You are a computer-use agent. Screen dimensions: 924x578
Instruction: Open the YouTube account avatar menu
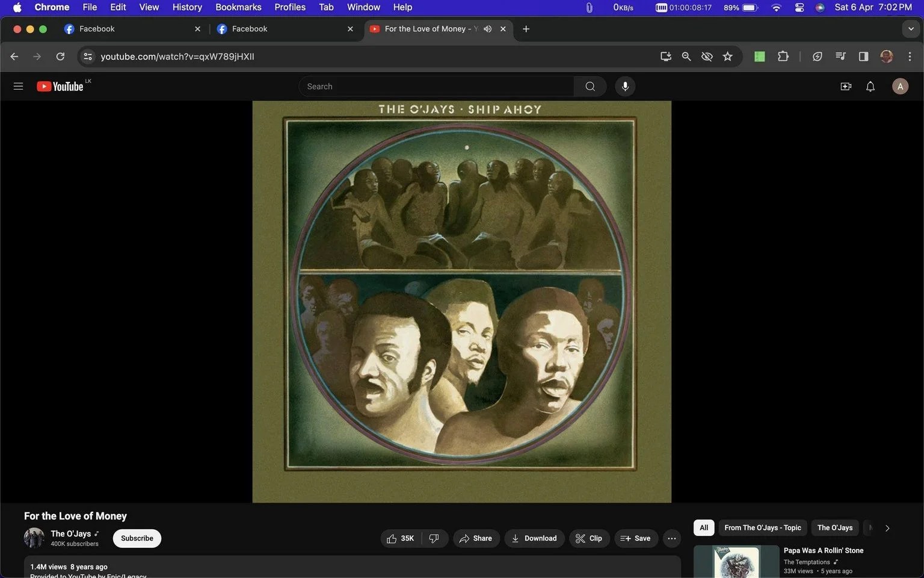coord(900,86)
